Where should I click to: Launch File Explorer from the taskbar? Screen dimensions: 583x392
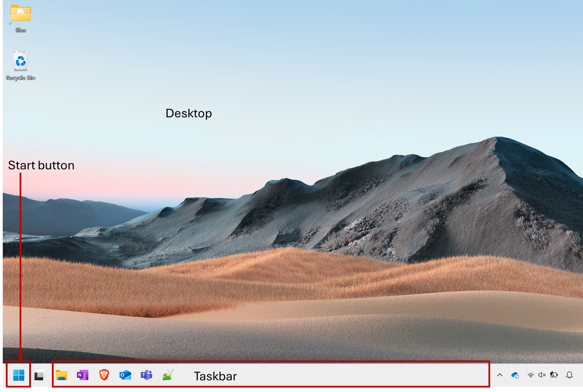pos(62,375)
